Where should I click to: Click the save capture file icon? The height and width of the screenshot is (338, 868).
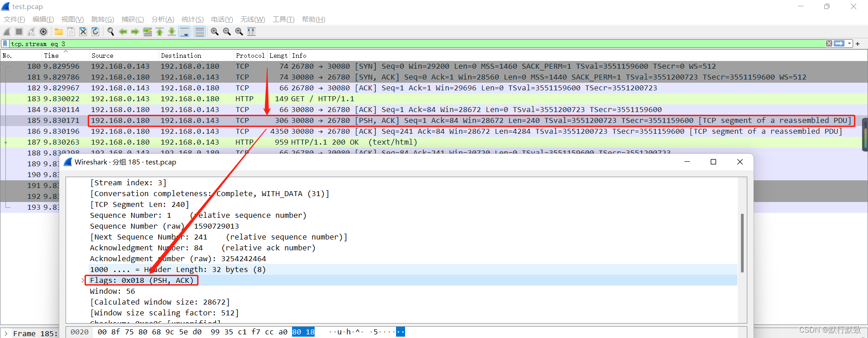71,32
